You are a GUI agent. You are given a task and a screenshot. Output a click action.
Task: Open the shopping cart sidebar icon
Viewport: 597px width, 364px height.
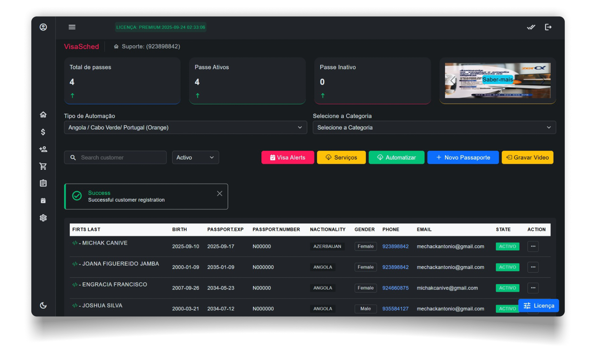[x=43, y=166]
